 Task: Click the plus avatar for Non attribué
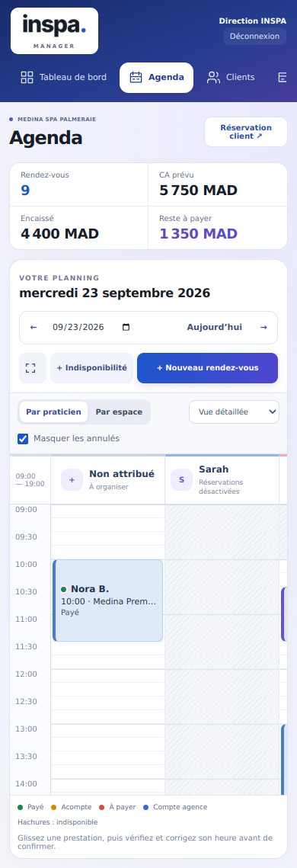tap(72, 480)
